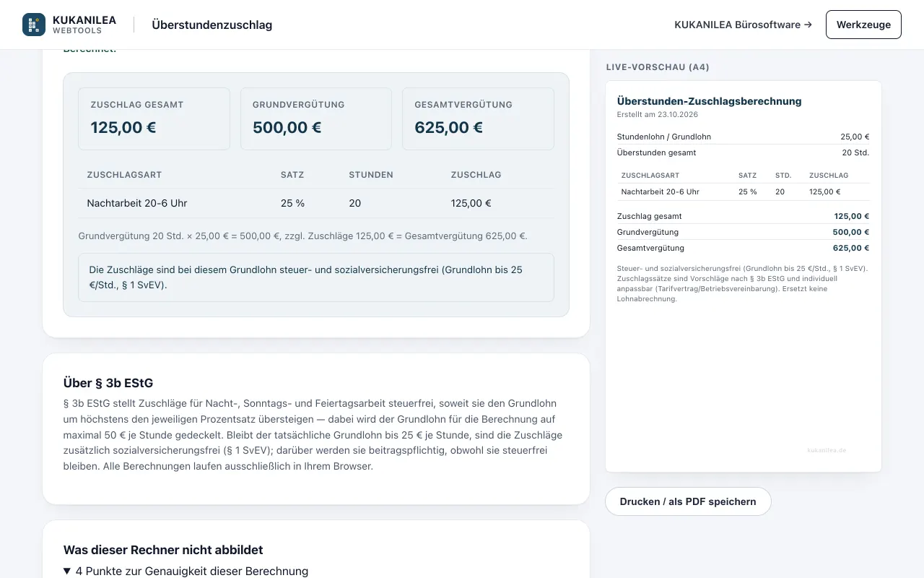Click KUKANILEA WEBTOOLS brand text

84,25
